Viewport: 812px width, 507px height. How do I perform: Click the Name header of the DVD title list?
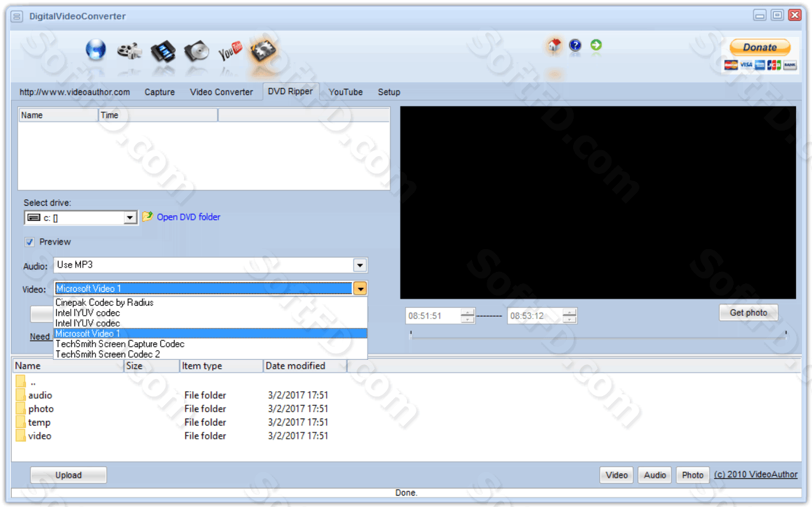point(59,115)
